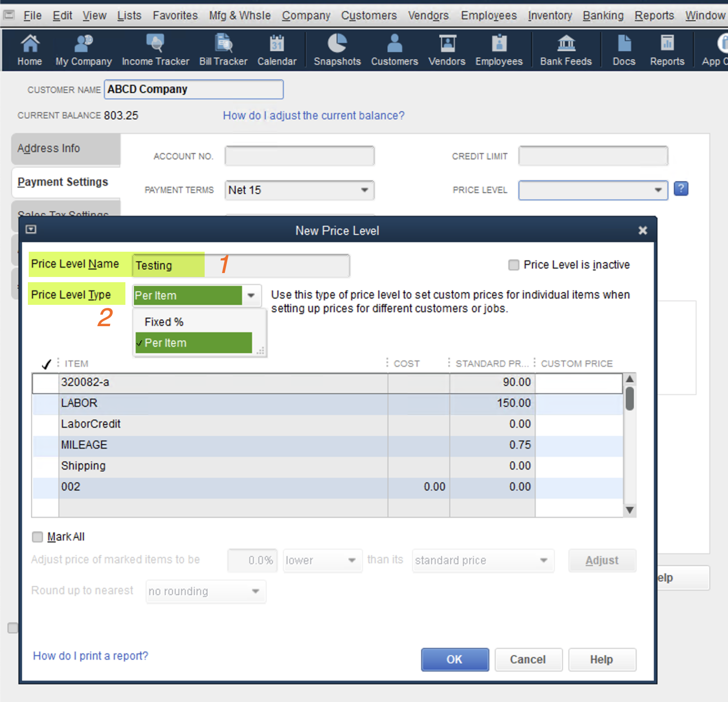Check the Price Level is inactive box
The width and height of the screenshot is (728, 702).
pyautogui.click(x=514, y=265)
